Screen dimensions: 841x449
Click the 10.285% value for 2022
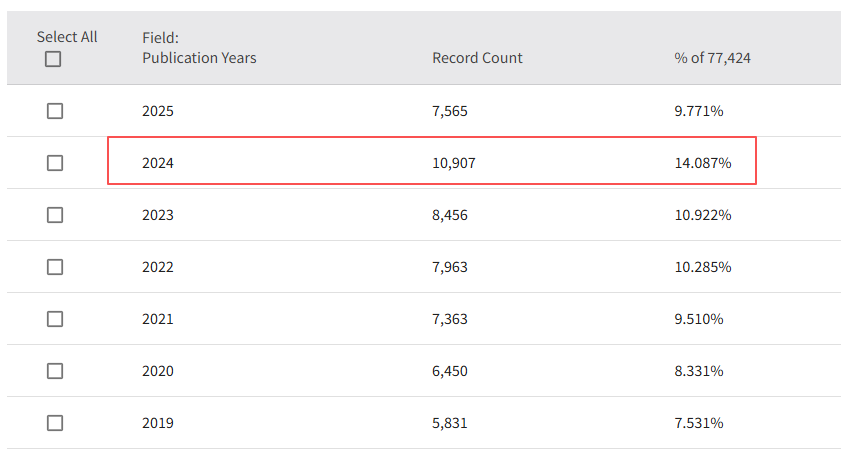coord(703,267)
